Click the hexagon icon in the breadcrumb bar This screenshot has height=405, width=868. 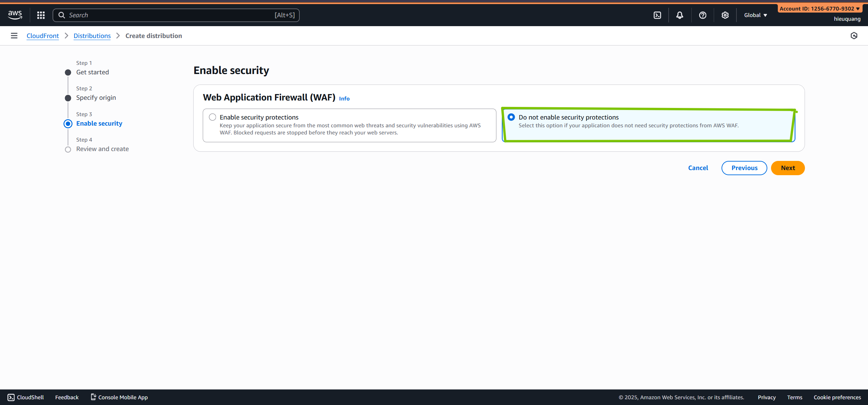click(x=854, y=36)
